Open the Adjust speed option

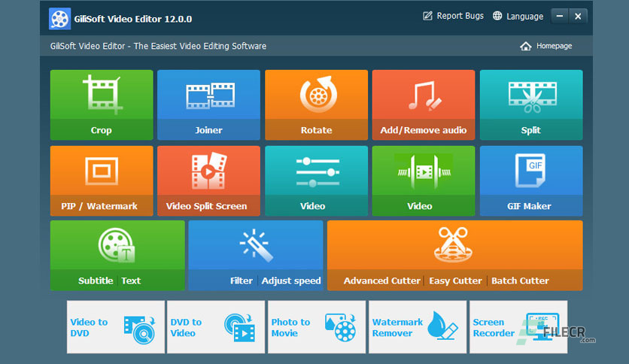pyautogui.click(x=291, y=281)
